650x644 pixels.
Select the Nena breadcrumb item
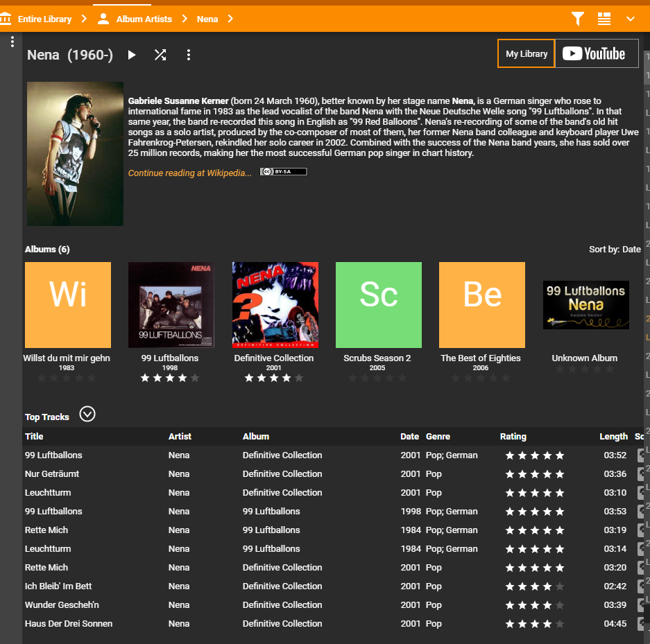pos(207,19)
